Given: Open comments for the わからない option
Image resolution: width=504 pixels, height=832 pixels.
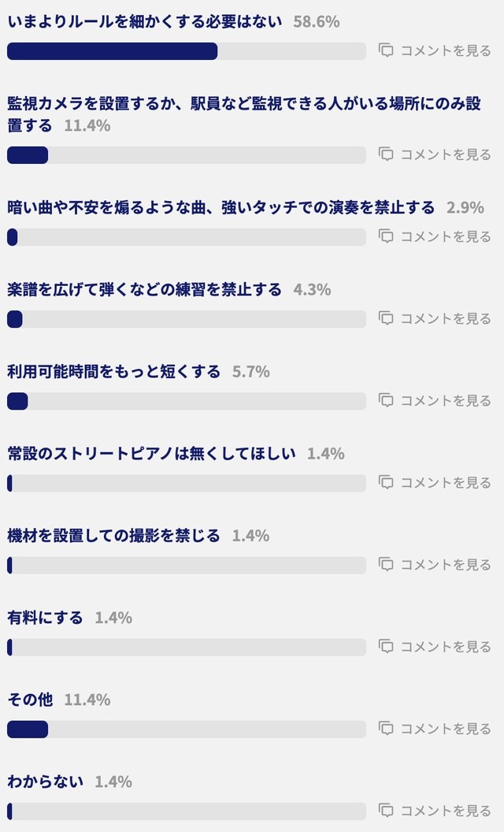Looking at the screenshot, I should point(438,812).
